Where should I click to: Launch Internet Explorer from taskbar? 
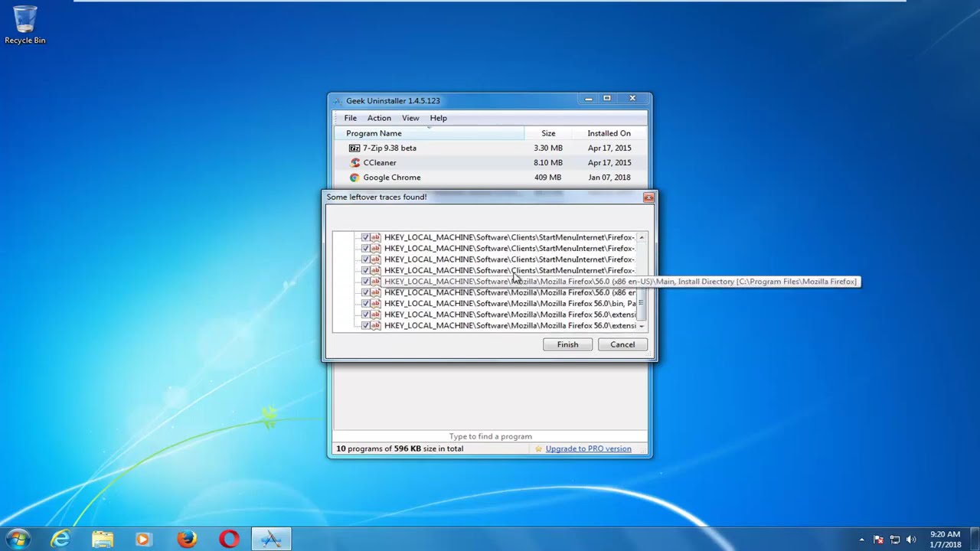(60, 539)
